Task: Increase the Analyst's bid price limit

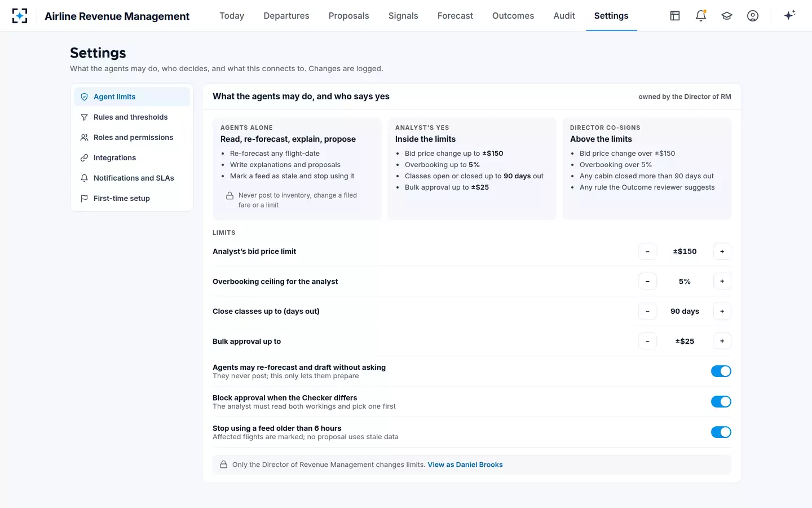Action: coord(722,251)
